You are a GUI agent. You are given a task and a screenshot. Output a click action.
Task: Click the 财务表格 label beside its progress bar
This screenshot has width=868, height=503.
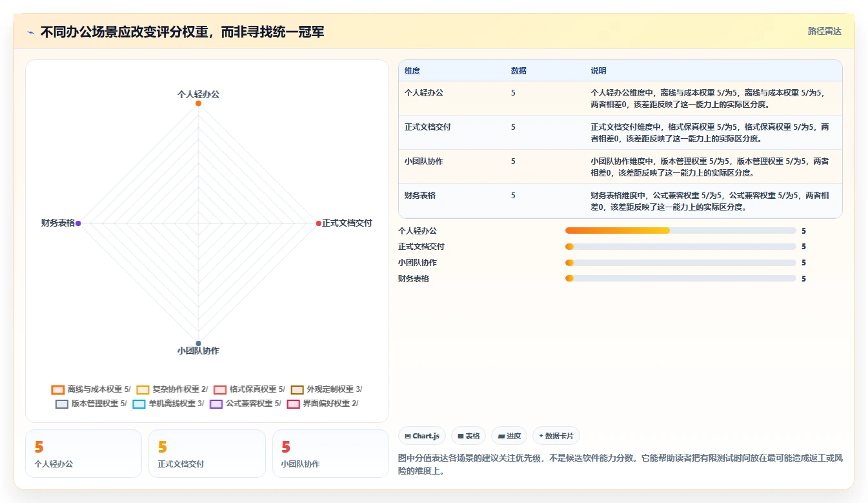pyautogui.click(x=414, y=278)
